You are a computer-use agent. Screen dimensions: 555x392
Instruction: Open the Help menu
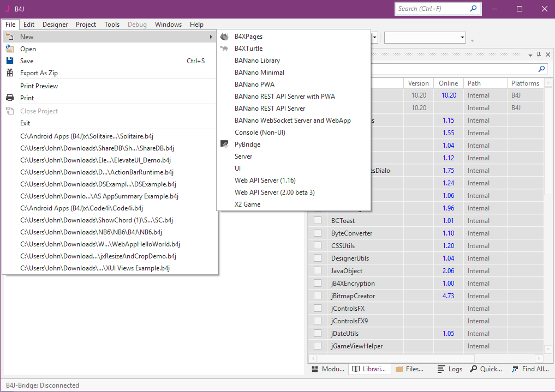pyautogui.click(x=196, y=25)
